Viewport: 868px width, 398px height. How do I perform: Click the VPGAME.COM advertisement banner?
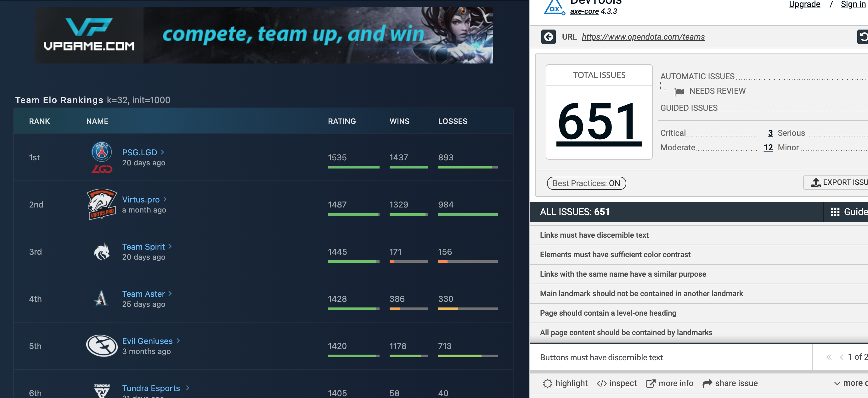coord(263,35)
